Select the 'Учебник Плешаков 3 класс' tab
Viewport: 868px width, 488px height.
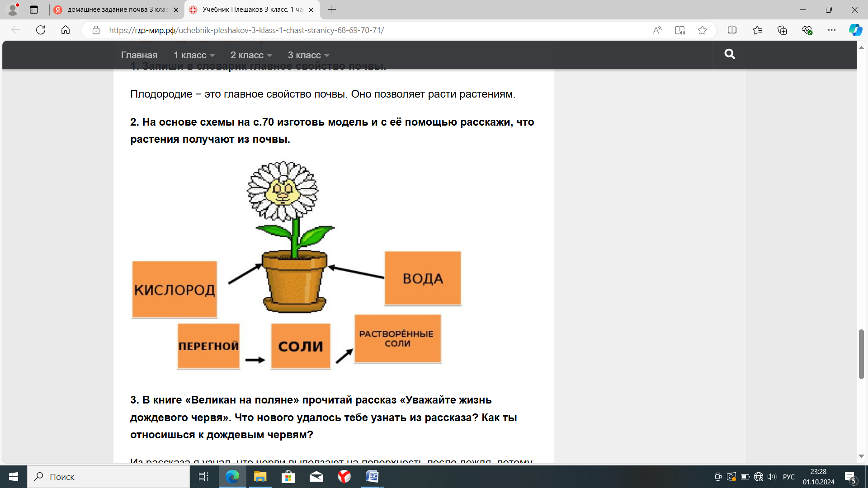pos(252,9)
